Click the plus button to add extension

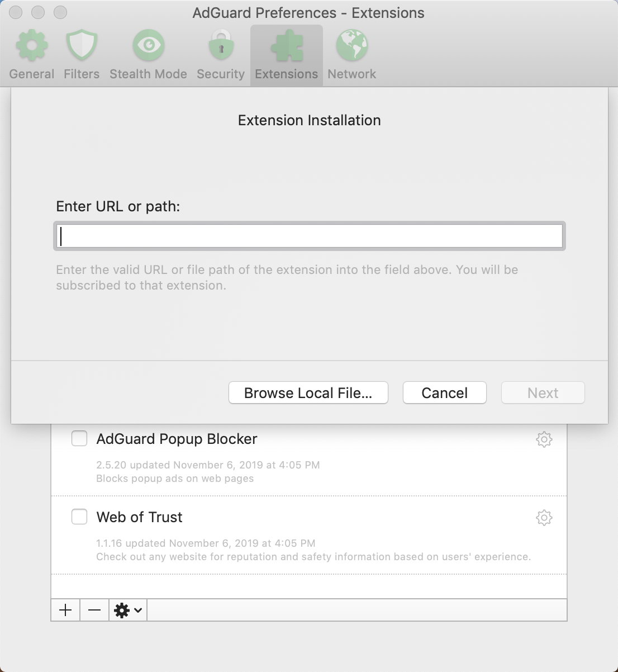(x=65, y=610)
